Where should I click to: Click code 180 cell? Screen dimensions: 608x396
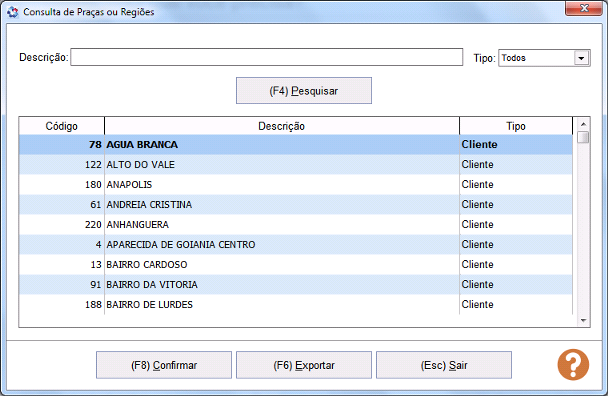62,185
